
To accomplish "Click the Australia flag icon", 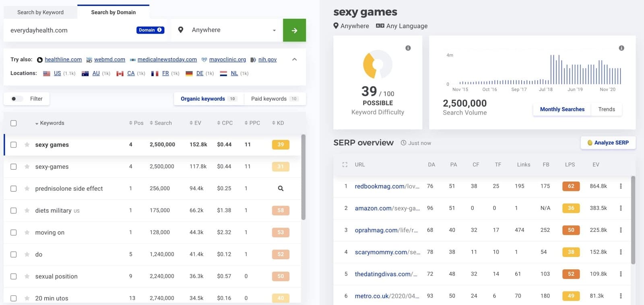I will pyautogui.click(x=85, y=74).
